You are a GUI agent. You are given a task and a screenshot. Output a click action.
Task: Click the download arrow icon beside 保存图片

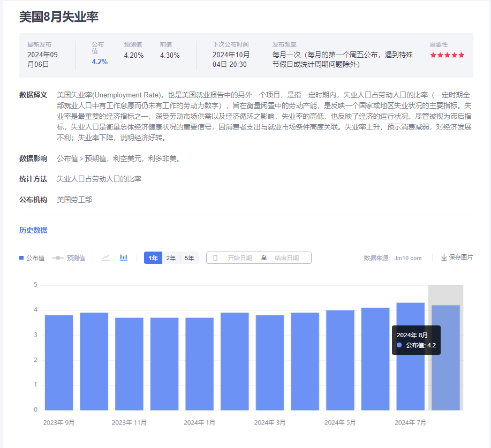pyautogui.click(x=444, y=257)
